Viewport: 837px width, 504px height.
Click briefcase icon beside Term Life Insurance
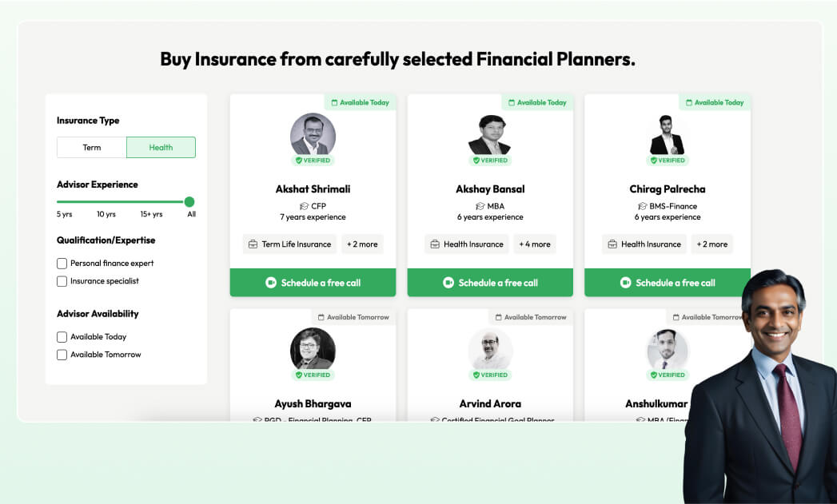click(253, 244)
